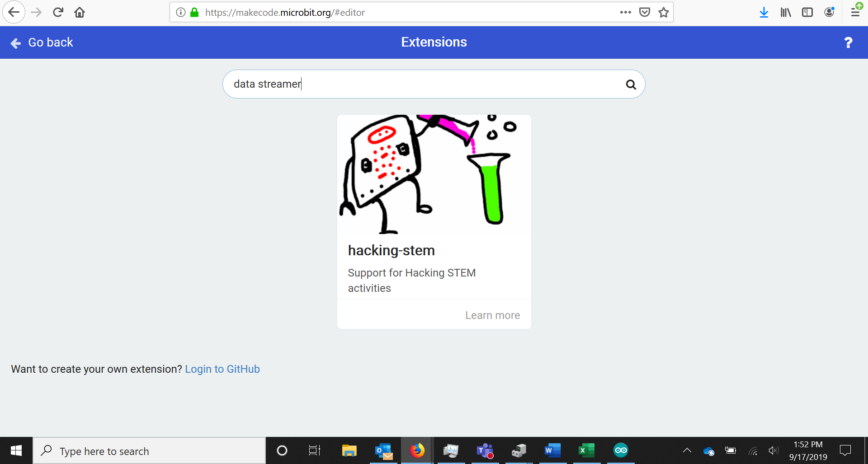The width and height of the screenshot is (868, 464).
Task: Reload the page with browser refresh icon
Action: 58,12
